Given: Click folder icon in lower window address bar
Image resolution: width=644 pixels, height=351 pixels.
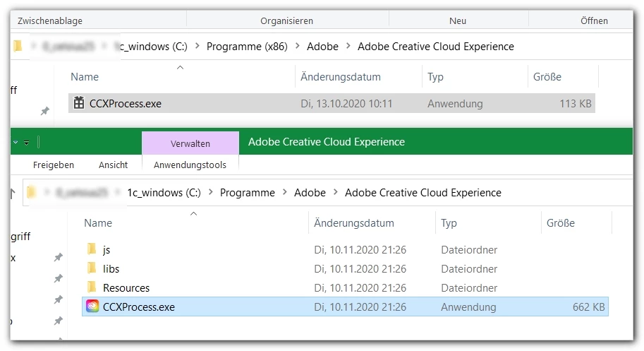Looking at the screenshot, I should 31,192.
